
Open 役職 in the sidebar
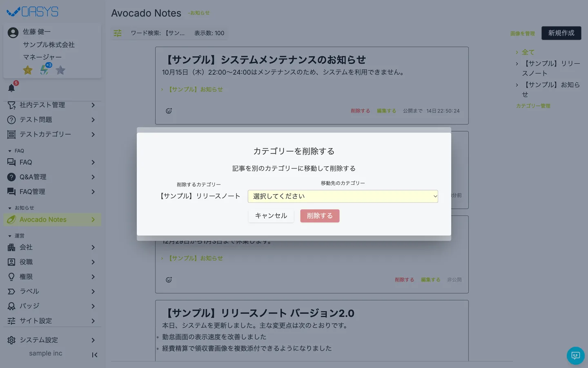pyautogui.click(x=52, y=262)
